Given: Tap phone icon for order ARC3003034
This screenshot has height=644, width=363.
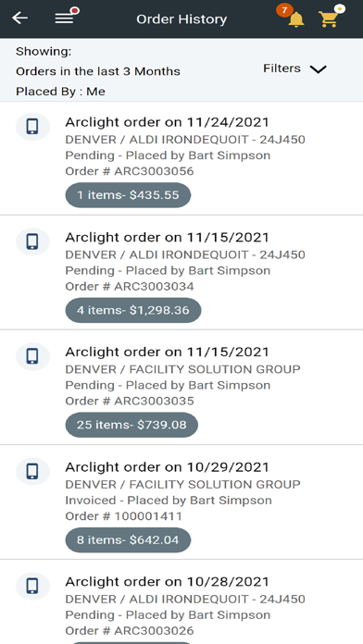Looking at the screenshot, I should pos(32,241).
